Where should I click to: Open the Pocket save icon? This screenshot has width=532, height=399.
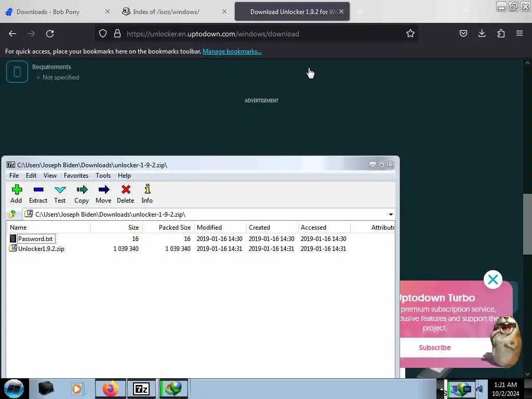pos(463,33)
